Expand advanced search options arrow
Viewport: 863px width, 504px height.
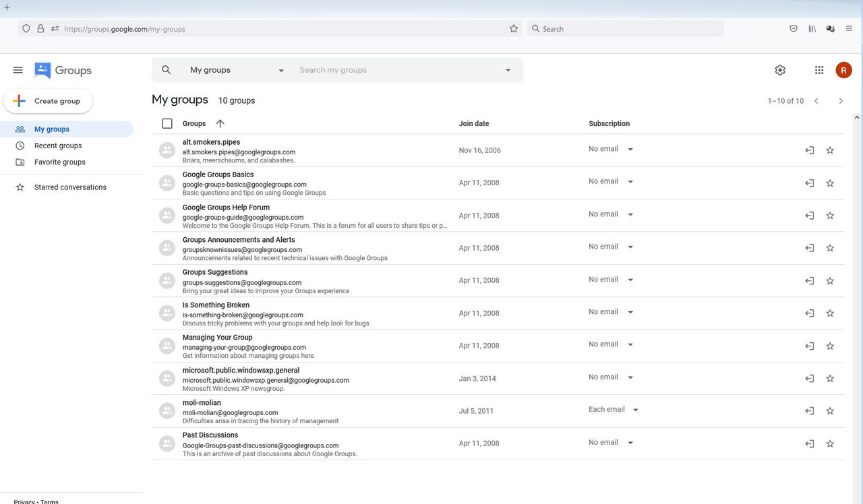point(508,70)
